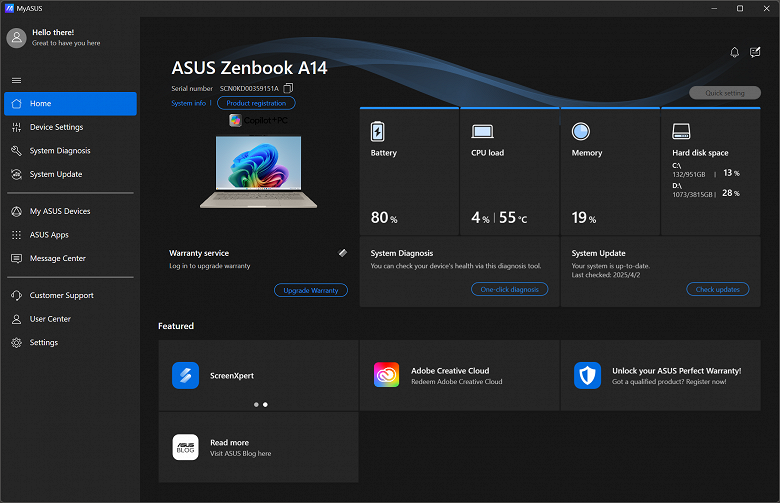
Task: Click serial number SCN0KD00359151A text
Action: [249, 89]
